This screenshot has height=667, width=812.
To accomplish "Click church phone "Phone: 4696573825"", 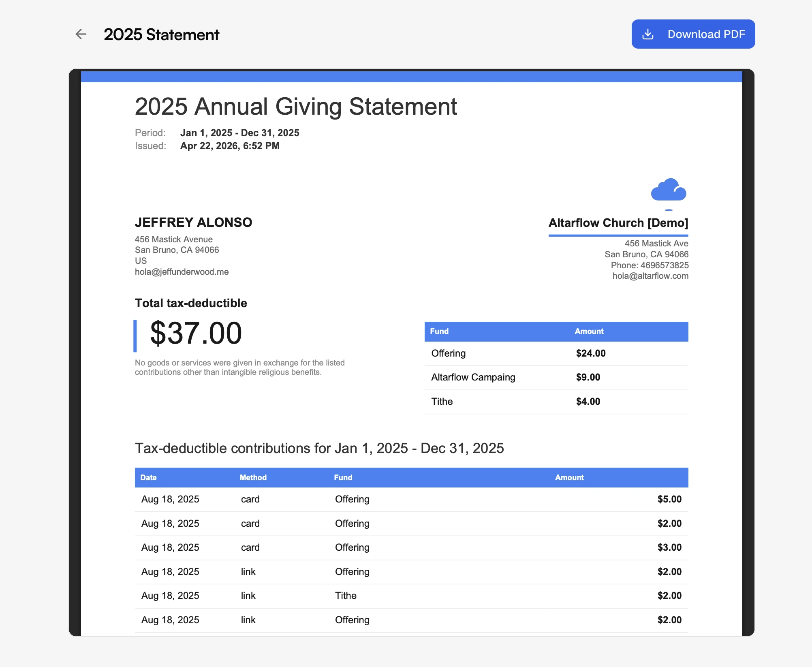I will coord(650,265).
